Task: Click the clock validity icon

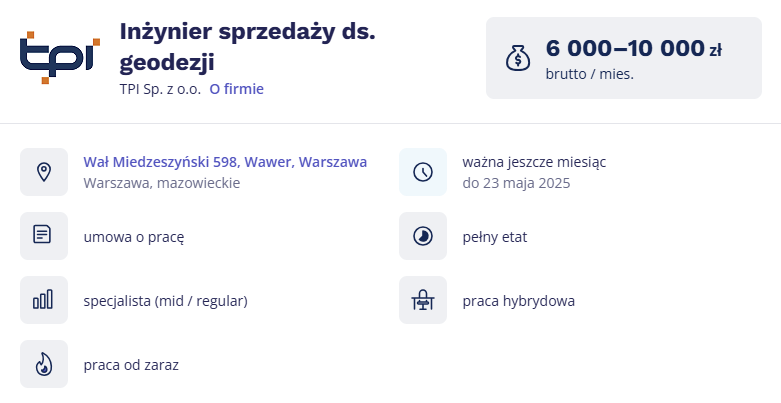Action: coord(423,172)
